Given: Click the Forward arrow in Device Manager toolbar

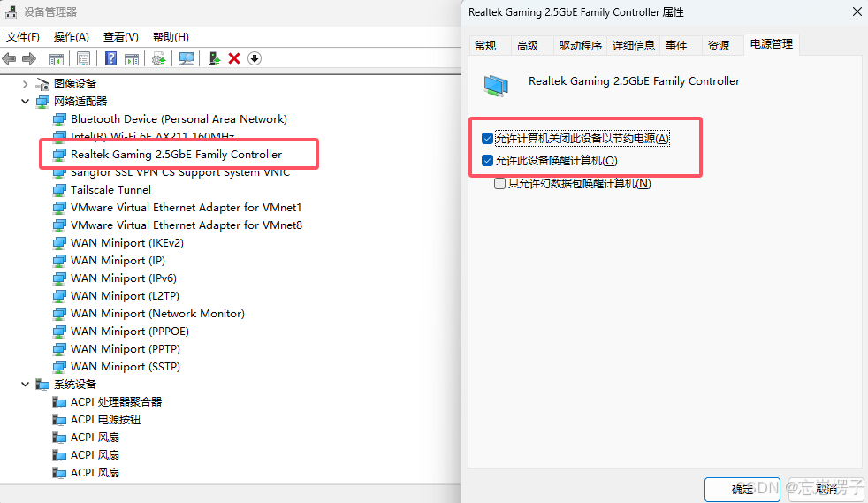Looking at the screenshot, I should point(29,58).
